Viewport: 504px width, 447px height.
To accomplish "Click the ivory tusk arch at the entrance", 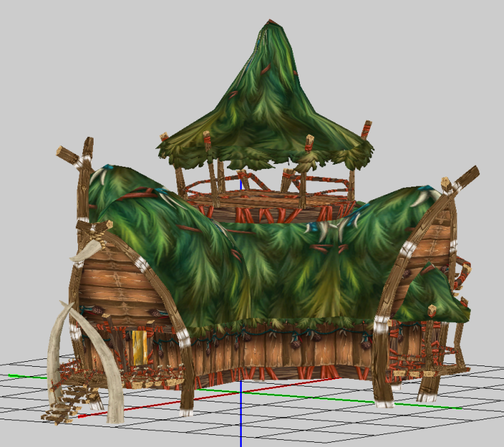I will (x=85, y=362).
